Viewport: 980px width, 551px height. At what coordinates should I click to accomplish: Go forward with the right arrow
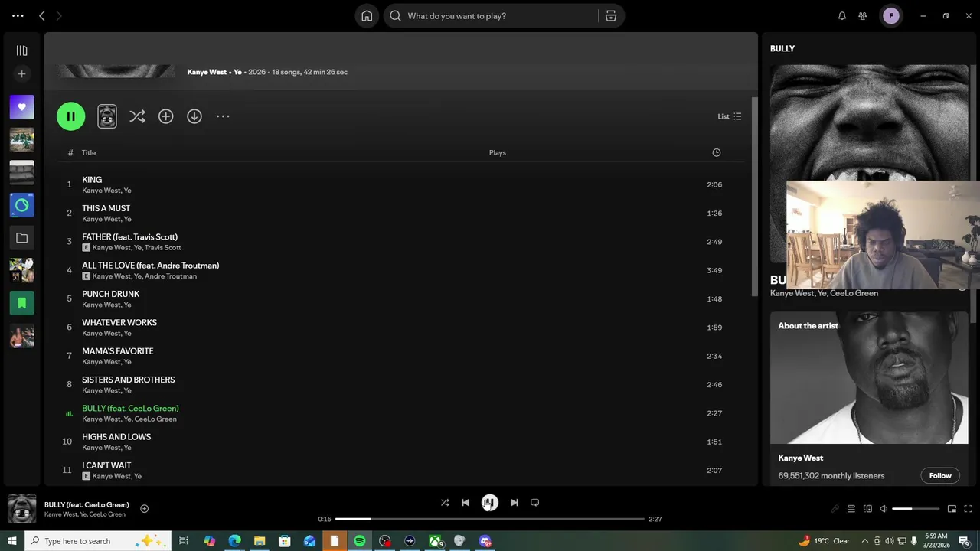(59, 16)
